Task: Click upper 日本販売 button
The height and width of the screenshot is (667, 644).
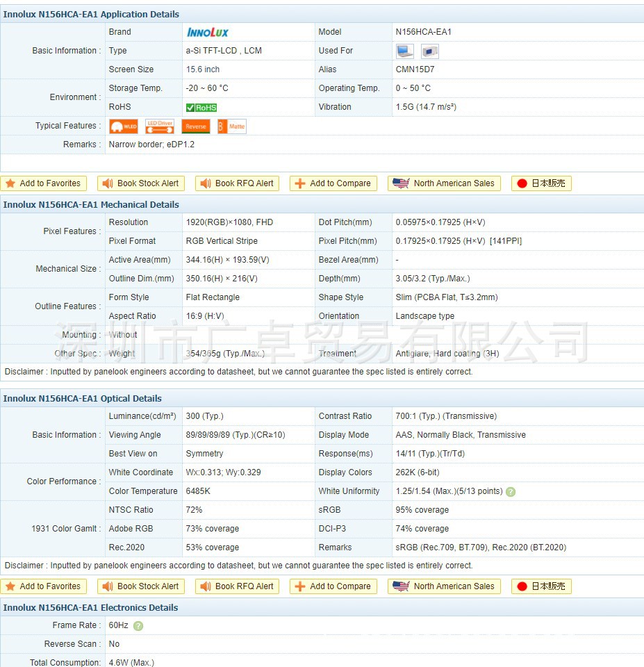Action: point(541,183)
